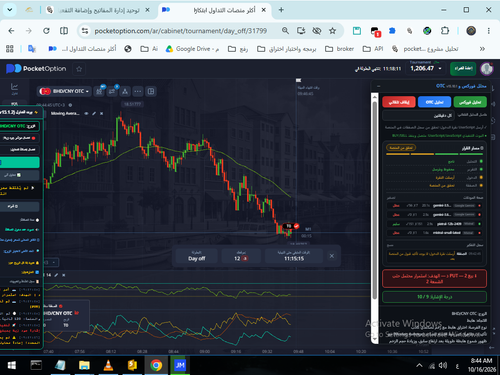
Task: Click the 11:15:15 remaining time tile
Action: coord(294,256)
